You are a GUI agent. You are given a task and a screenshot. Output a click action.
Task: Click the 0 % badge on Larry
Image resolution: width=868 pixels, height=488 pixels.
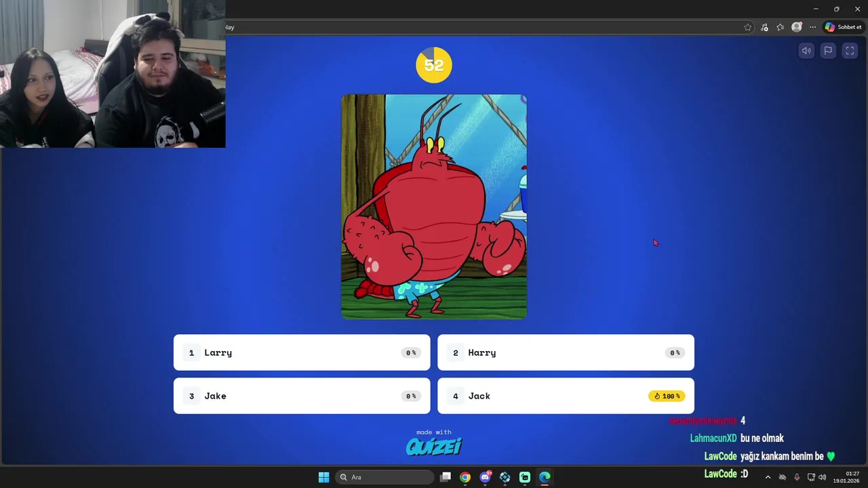coord(411,352)
